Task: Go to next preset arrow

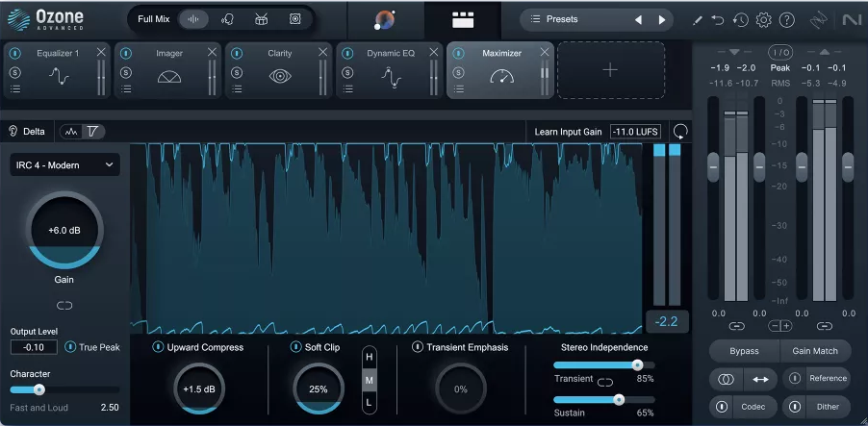Action: point(662,20)
